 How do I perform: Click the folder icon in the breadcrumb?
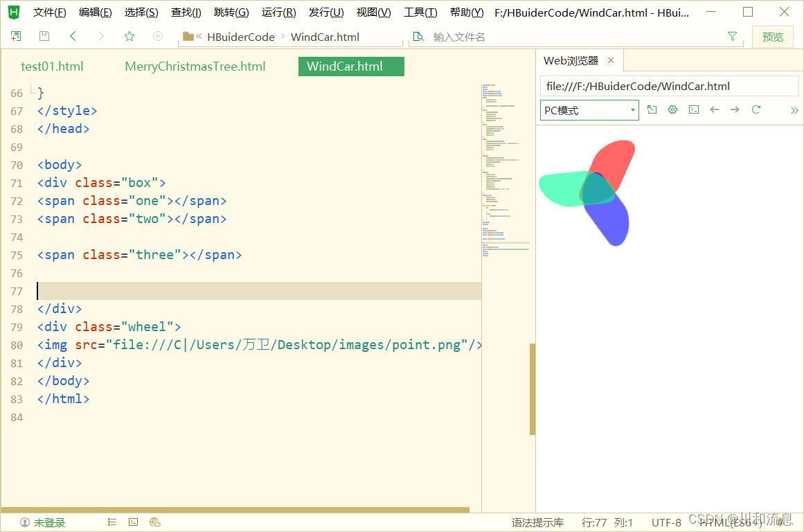(188, 37)
